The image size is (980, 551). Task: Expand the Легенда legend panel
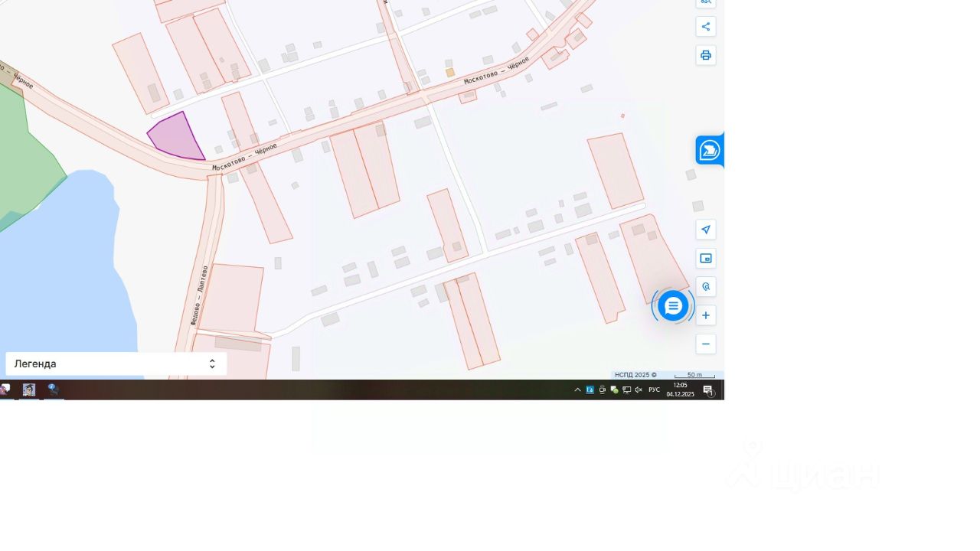116,364
